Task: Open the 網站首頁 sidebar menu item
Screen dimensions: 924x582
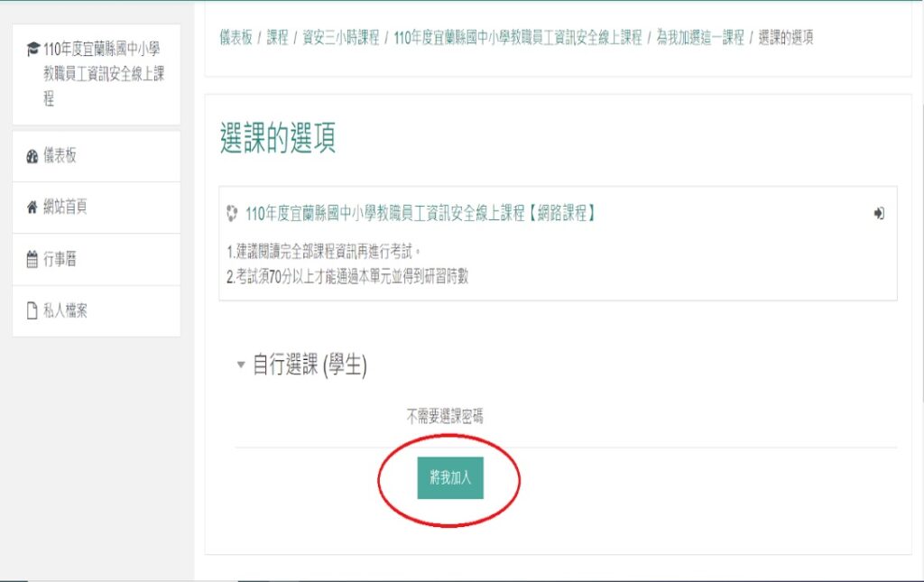Action: tap(96, 208)
